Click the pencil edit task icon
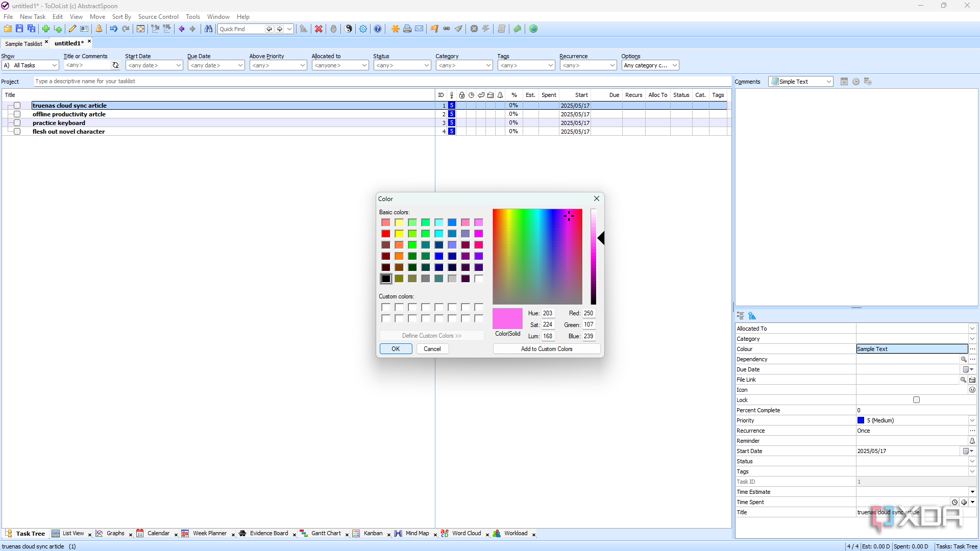 tap(72, 29)
